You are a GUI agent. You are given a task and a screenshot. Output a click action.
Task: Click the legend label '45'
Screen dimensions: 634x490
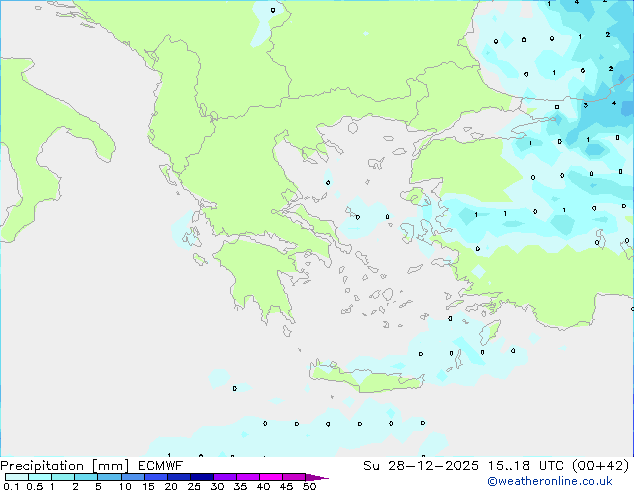286,486
